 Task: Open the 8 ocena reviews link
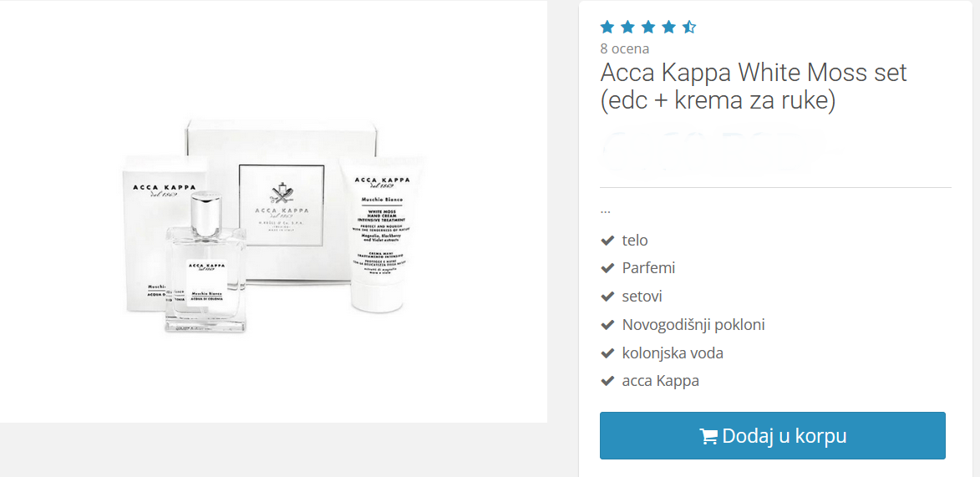click(624, 48)
